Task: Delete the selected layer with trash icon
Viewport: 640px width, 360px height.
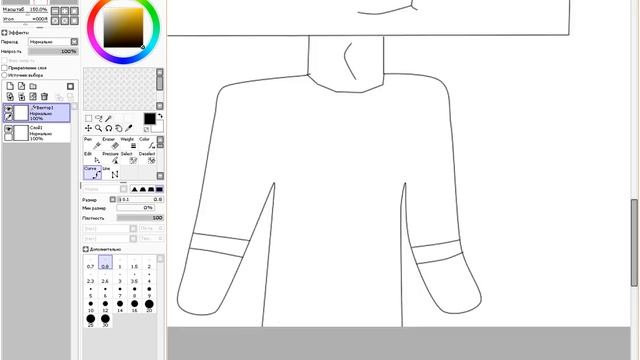Action: [44, 97]
